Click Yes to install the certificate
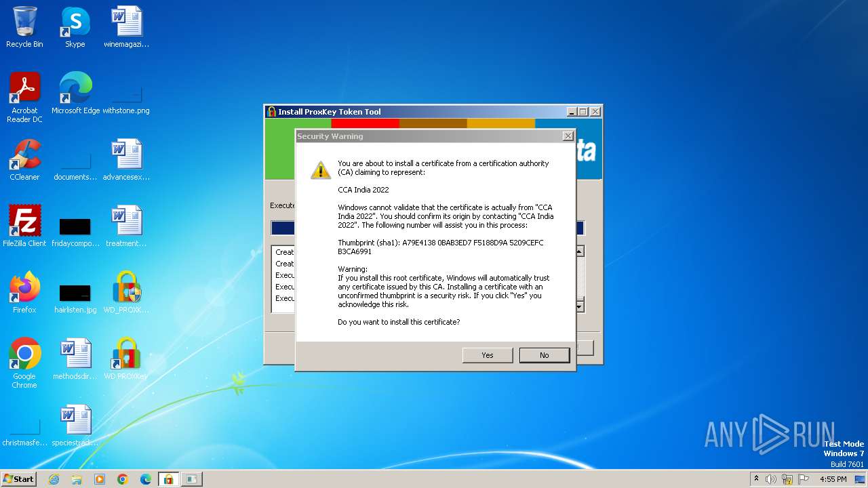868x488 pixels. click(x=488, y=355)
